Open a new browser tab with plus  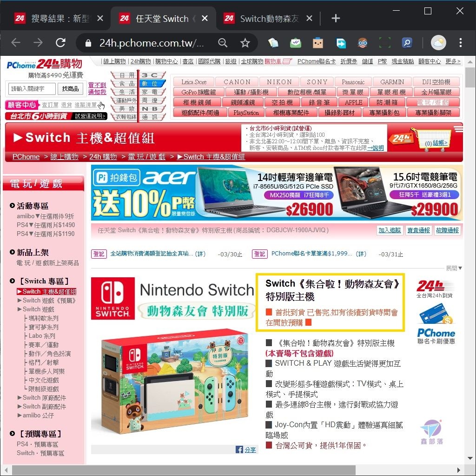click(x=336, y=19)
